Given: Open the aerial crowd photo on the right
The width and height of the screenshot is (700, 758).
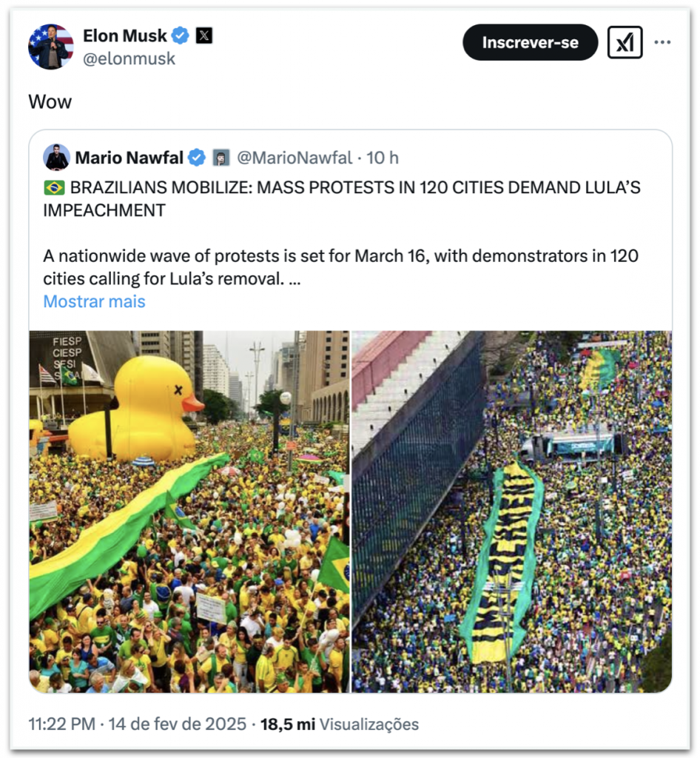Looking at the screenshot, I should [512, 511].
